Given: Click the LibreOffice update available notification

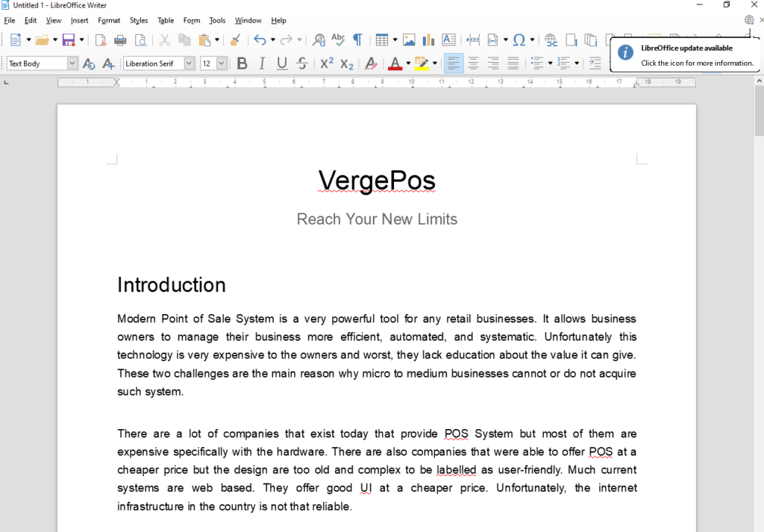Looking at the screenshot, I should pos(685,55).
